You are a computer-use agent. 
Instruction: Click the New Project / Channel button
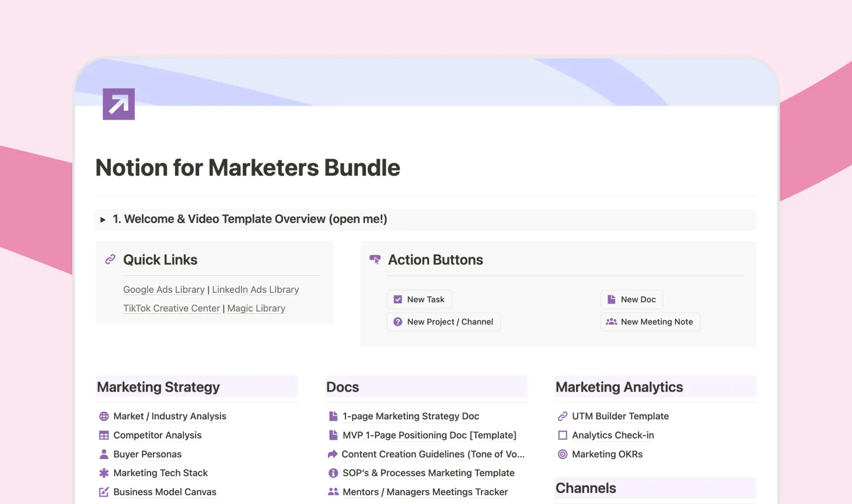pyautogui.click(x=443, y=321)
